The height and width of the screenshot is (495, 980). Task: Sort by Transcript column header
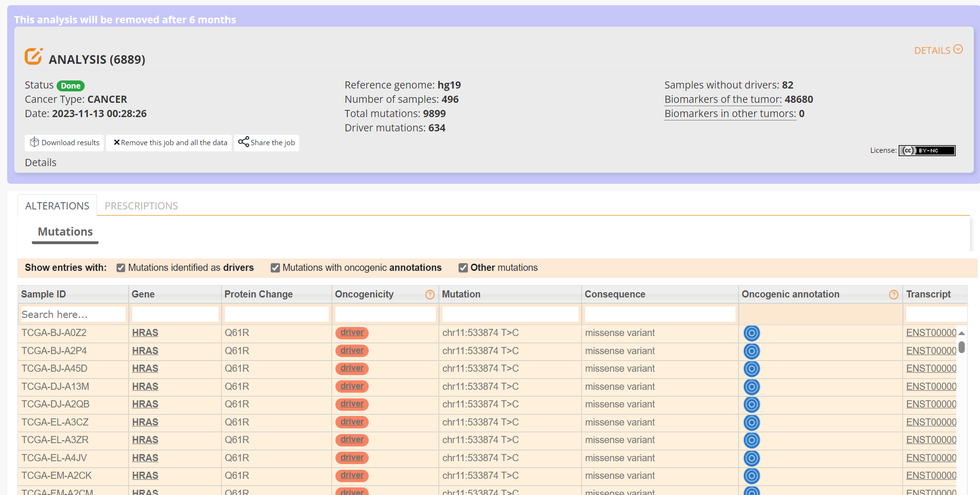pos(935,294)
